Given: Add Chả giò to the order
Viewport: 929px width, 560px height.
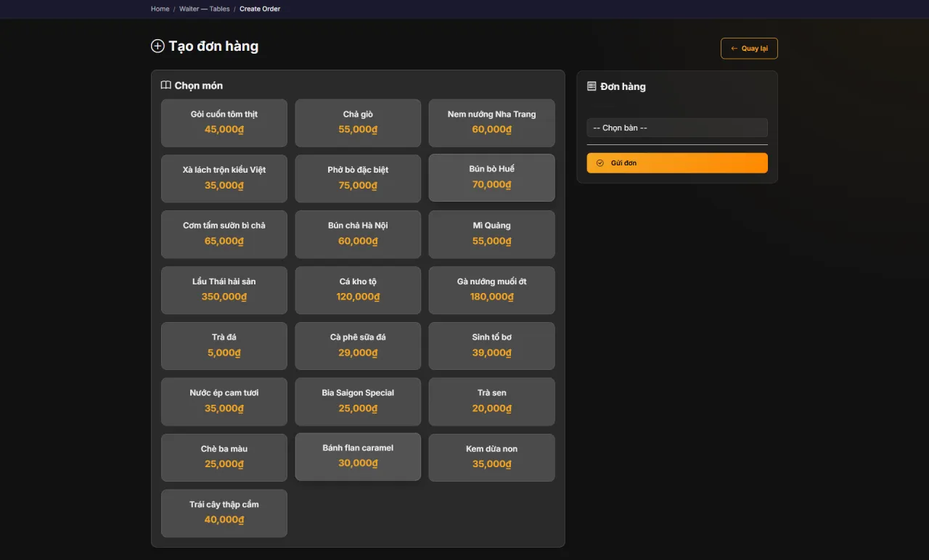Looking at the screenshot, I should point(358,123).
